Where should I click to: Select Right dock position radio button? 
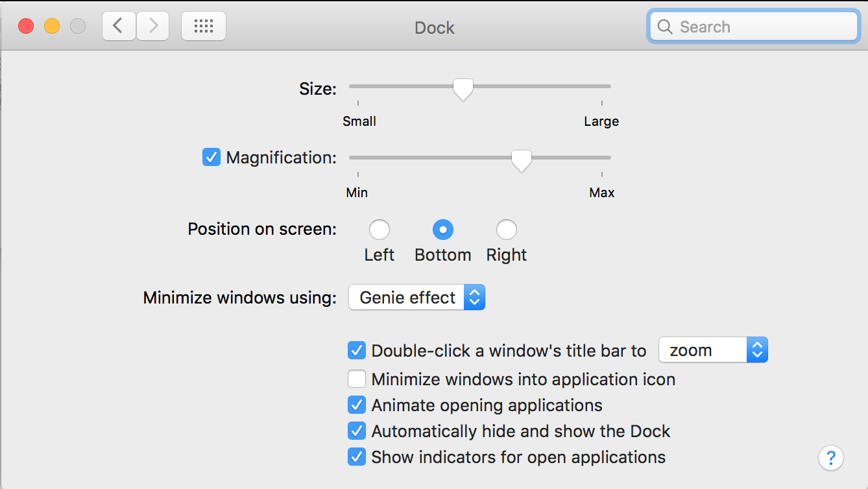click(x=507, y=230)
